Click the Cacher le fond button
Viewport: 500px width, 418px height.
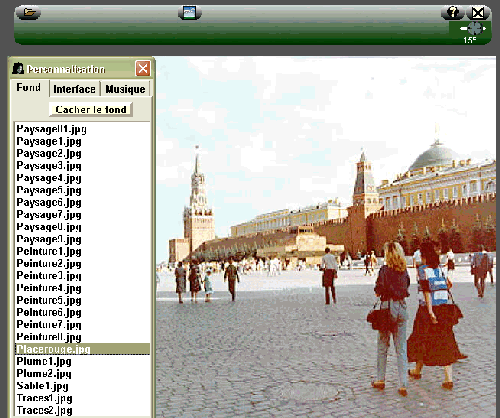[x=91, y=109]
